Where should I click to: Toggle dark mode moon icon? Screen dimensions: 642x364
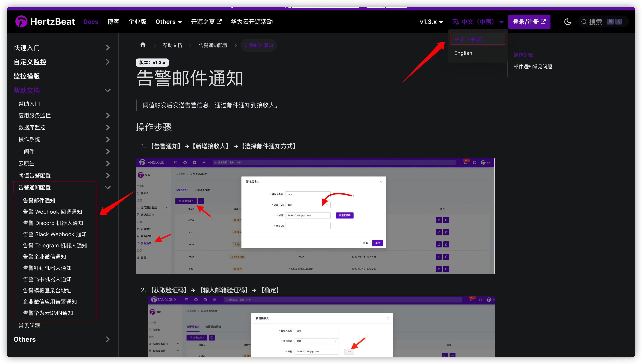point(568,22)
